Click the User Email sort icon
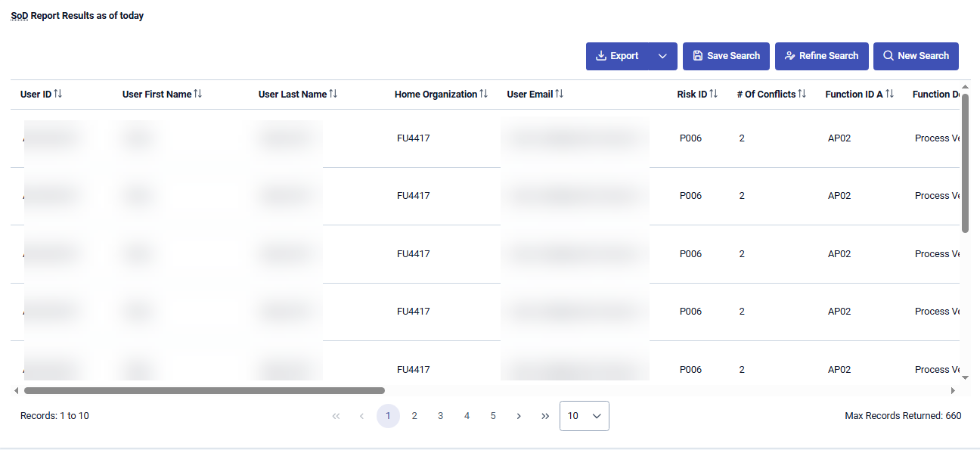Viewport: 980px width, 450px height. [560, 94]
